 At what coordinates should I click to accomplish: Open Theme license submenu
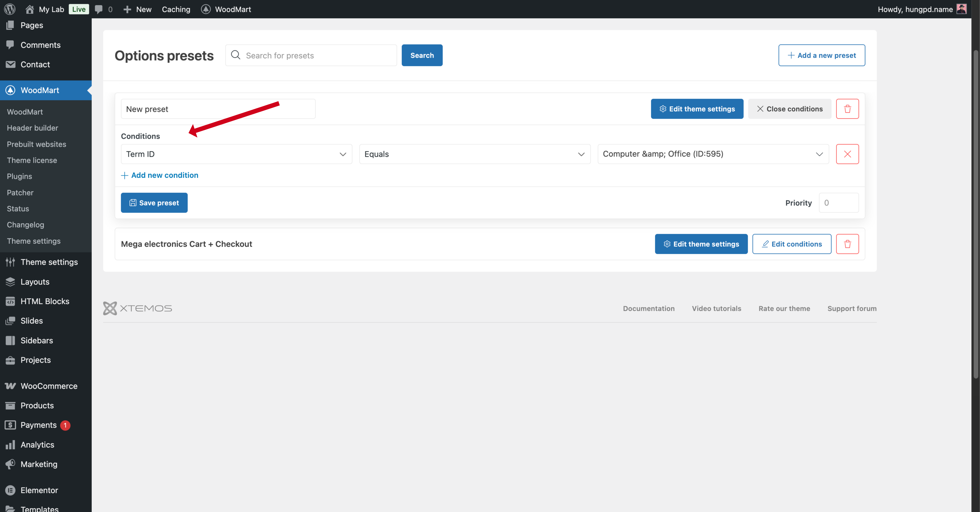click(x=32, y=160)
